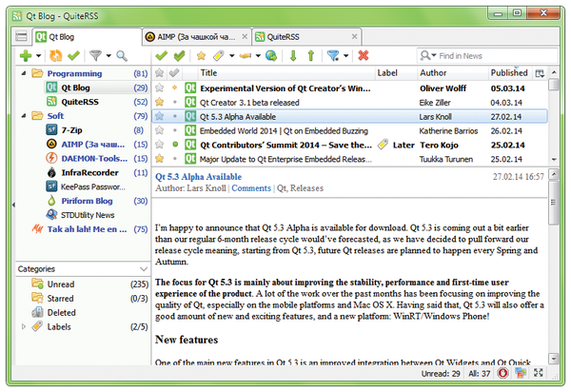Open the label tag dropdown arrow
This screenshot has width=571, height=392.
[x=231, y=56]
